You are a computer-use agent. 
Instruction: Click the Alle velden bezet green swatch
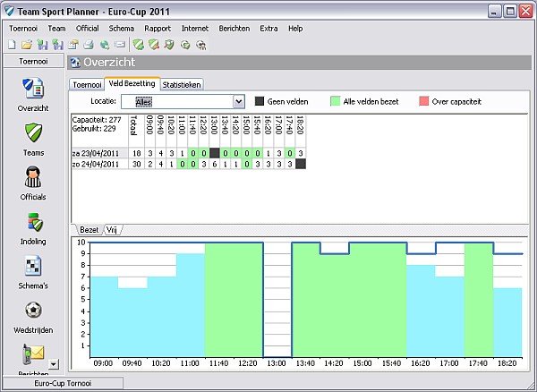point(335,101)
